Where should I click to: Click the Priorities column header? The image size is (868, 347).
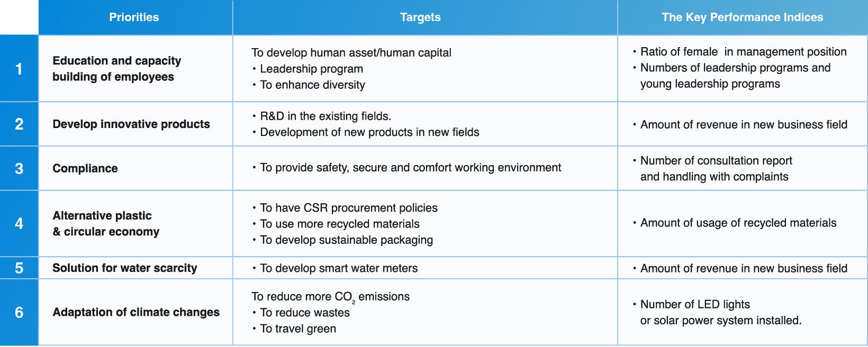point(134,17)
